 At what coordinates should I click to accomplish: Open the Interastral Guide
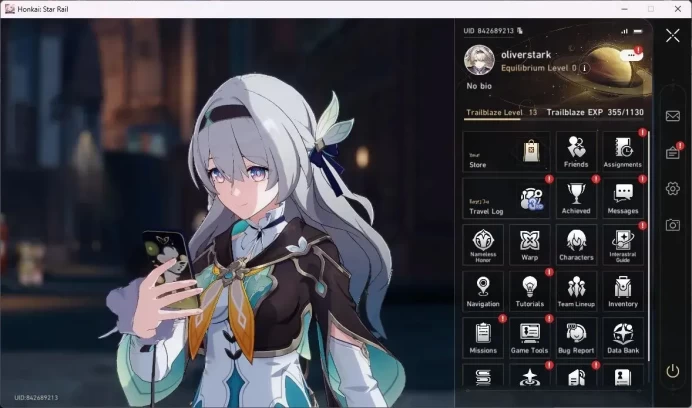(x=623, y=245)
